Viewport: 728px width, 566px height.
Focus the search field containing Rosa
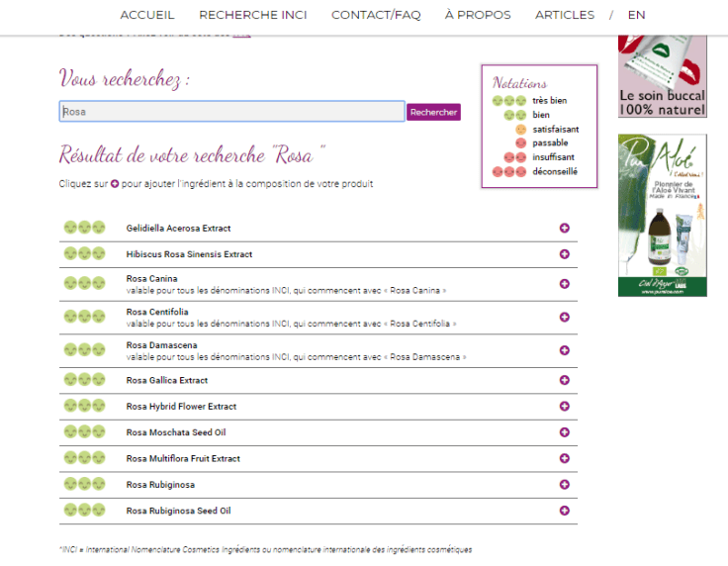point(231,112)
